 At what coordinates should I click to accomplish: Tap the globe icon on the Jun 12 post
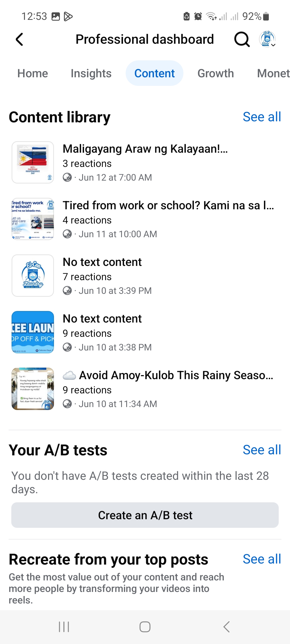click(x=67, y=177)
